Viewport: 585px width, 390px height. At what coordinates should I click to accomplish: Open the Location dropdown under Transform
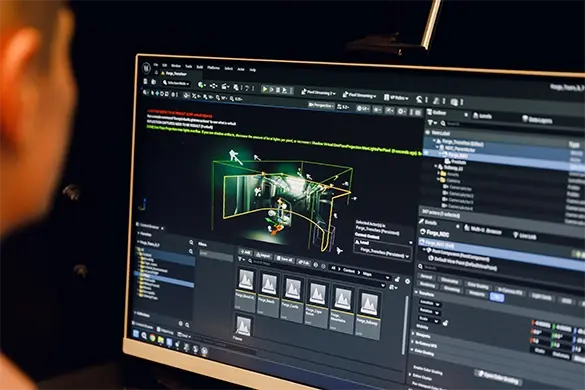point(430,303)
